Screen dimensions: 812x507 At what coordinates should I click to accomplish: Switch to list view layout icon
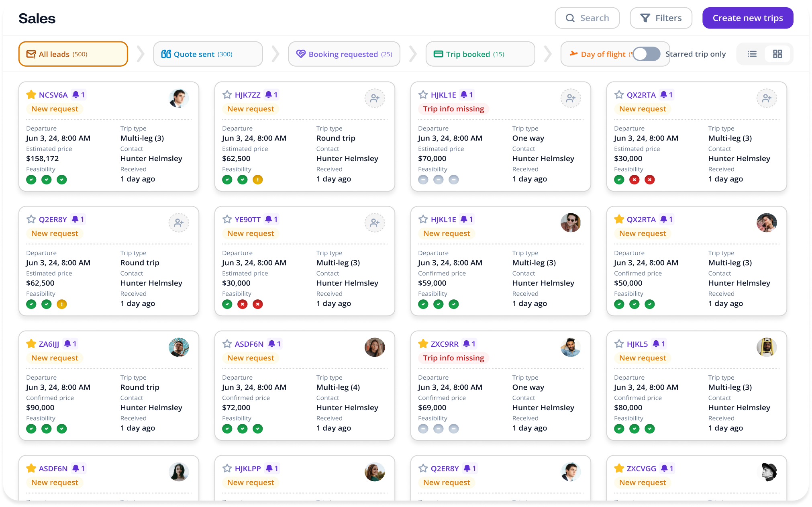pos(752,54)
